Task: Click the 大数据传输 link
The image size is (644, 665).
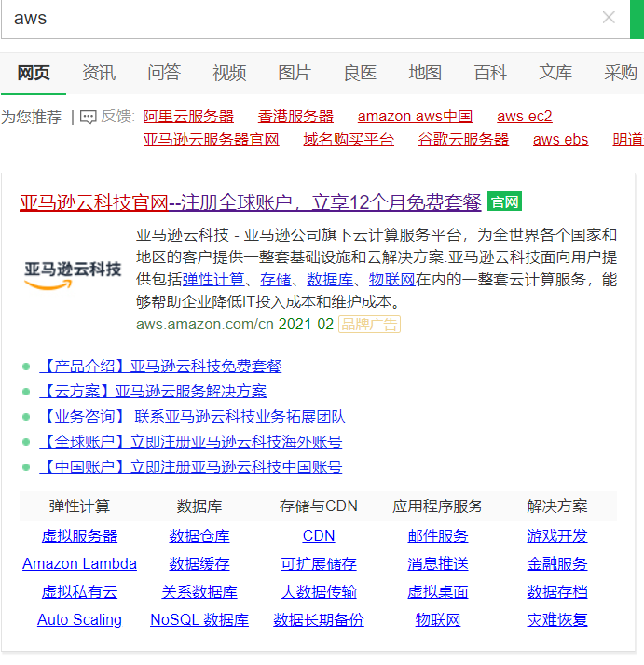Action: tap(319, 592)
